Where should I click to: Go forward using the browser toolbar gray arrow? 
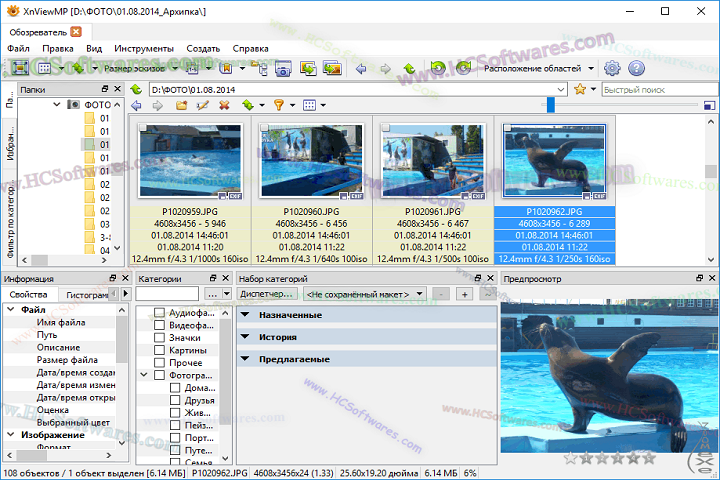point(158,106)
